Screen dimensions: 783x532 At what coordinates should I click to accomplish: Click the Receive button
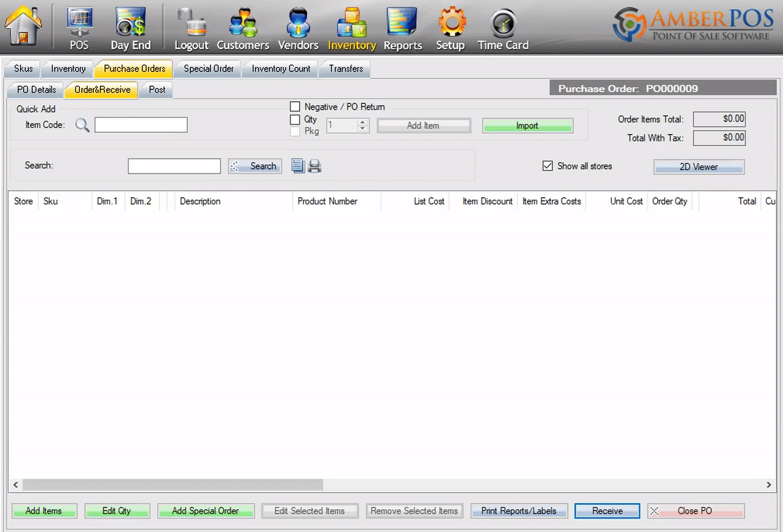point(607,511)
